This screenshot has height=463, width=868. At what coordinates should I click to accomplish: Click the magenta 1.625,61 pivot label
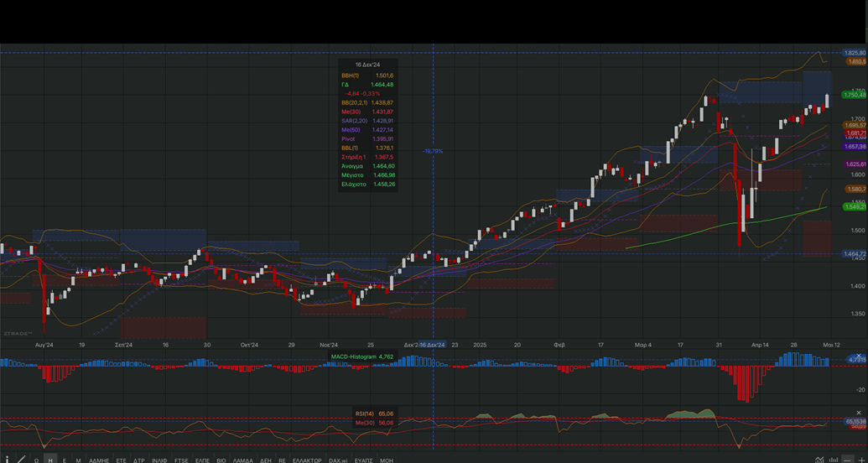pos(855,164)
